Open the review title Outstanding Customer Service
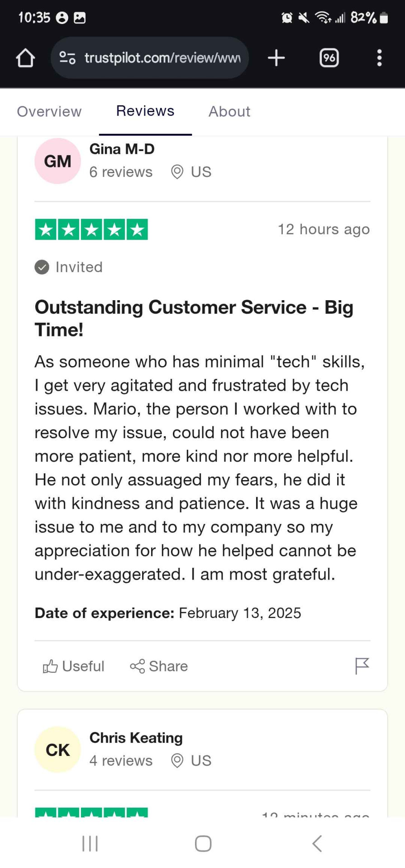The image size is (405, 868). point(194,318)
